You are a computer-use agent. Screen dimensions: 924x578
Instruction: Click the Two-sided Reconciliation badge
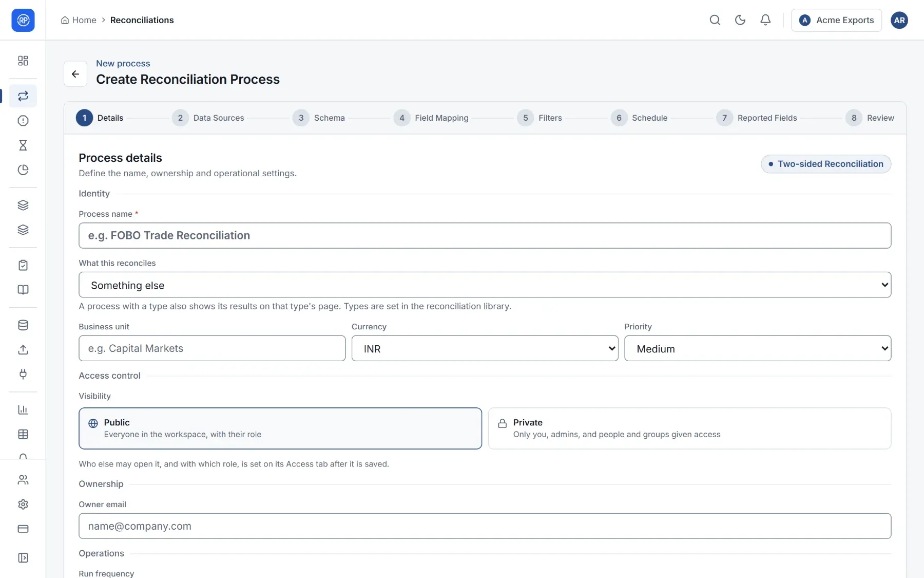pos(826,164)
